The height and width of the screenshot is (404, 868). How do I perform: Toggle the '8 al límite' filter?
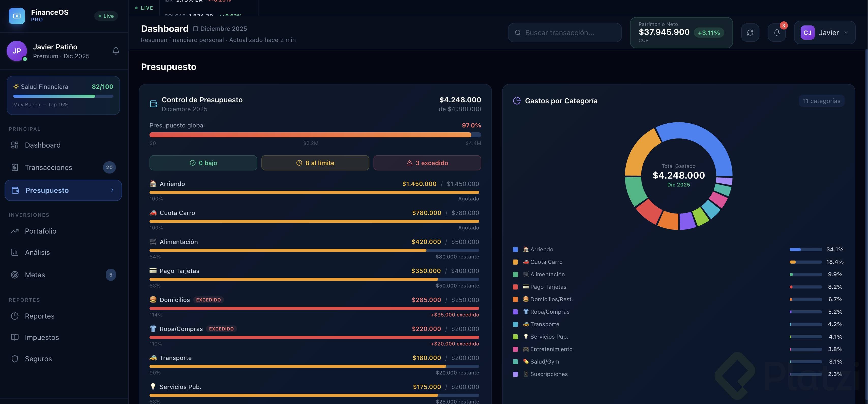pyautogui.click(x=315, y=163)
